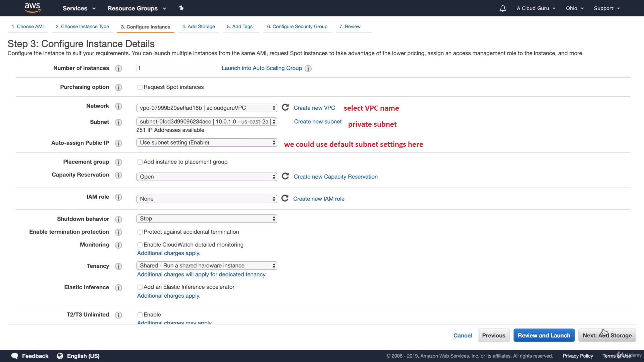The width and height of the screenshot is (644, 362).
Task: Enable CloudWatch detailed monitoring checkbox
Action: [x=140, y=245]
